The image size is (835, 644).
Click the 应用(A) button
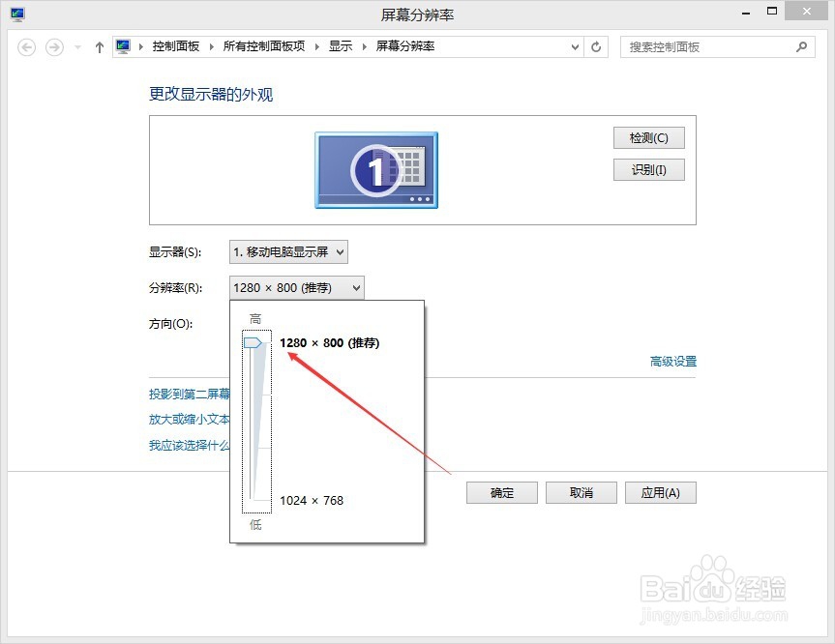(x=660, y=493)
